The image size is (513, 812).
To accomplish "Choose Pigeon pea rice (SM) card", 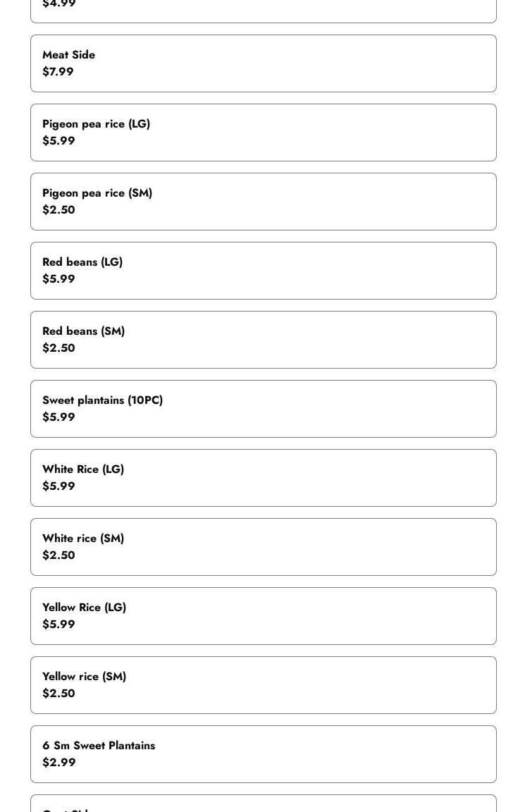I will click(263, 202).
